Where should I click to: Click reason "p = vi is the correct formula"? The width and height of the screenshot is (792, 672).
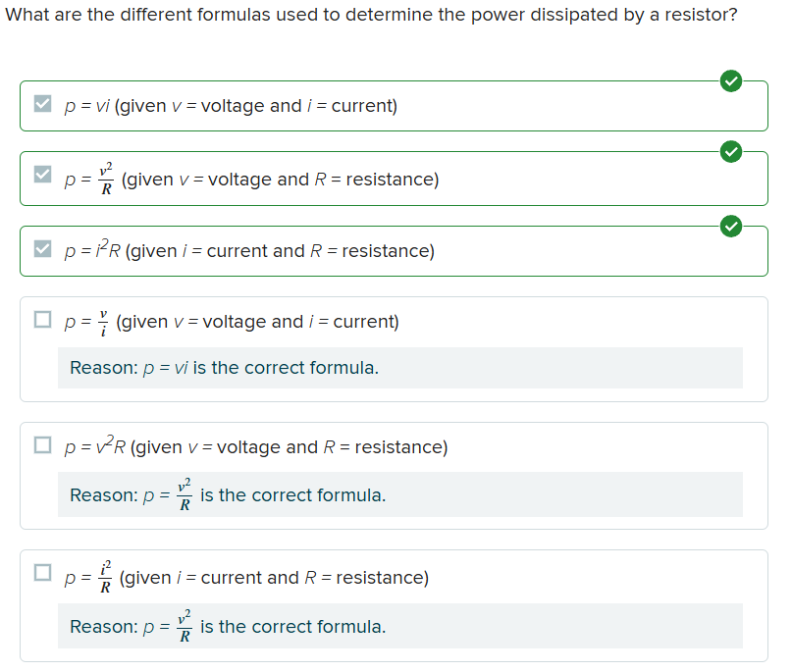pyautogui.click(x=224, y=368)
